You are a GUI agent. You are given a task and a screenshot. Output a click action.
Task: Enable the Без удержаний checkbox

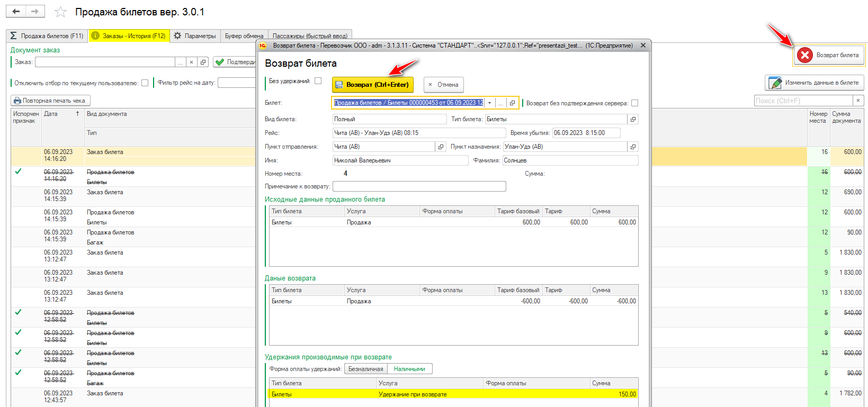[x=318, y=81]
